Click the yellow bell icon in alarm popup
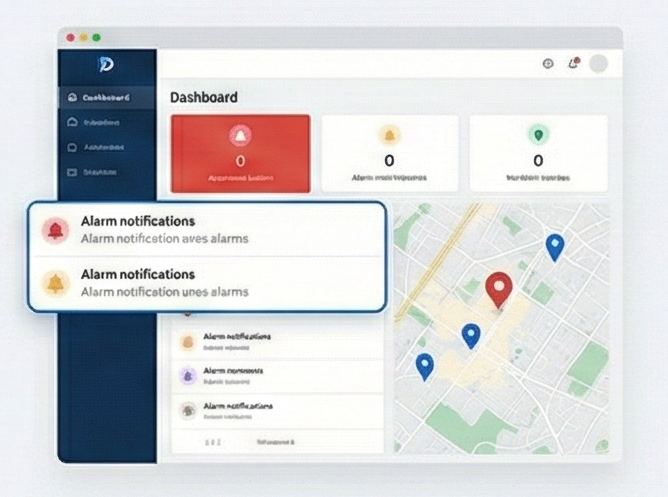Image resolution: width=668 pixels, height=497 pixels. [x=55, y=283]
